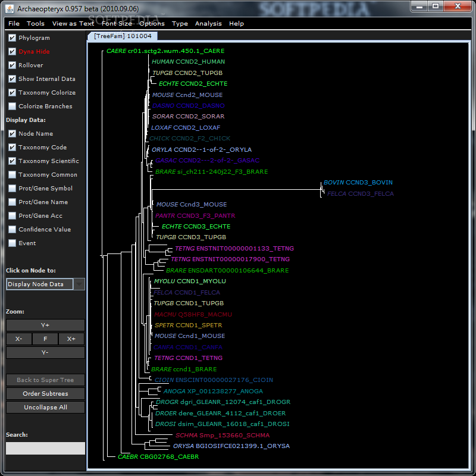476x476 pixels.
Task: Click Back to Super Tree button
Action: tap(45, 380)
